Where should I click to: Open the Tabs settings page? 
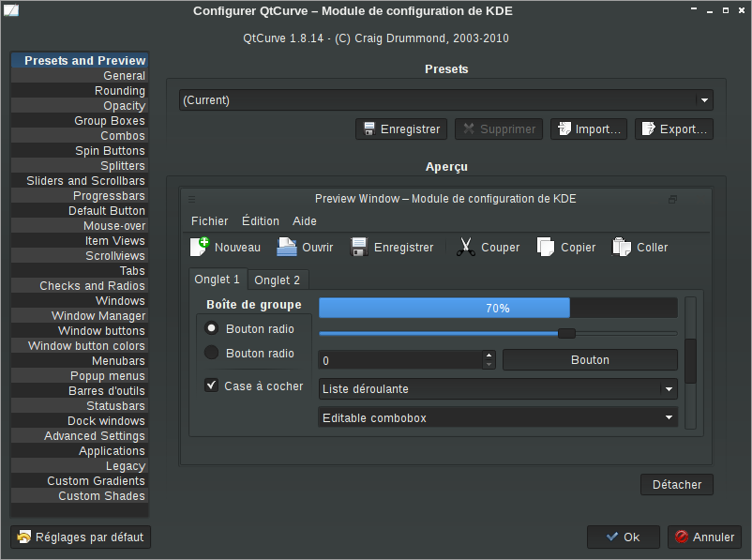80,271
